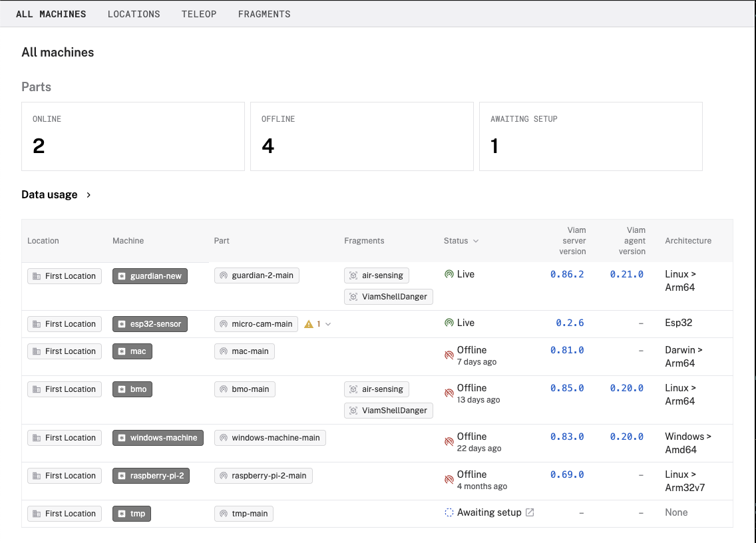Open viam-server version 0.86.2 for guardian-new
This screenshot has height=543, width=756.
[x=567, y=274]
